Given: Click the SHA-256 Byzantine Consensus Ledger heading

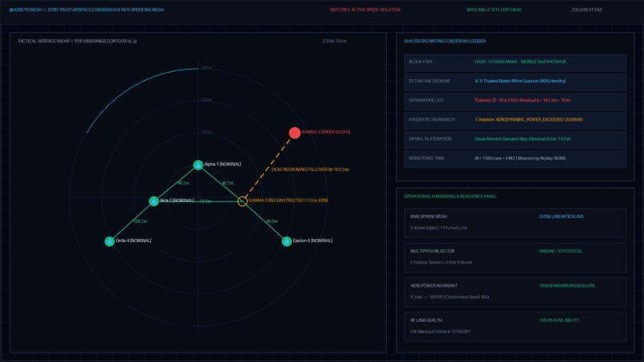Looking at the screenshot, I should (x=445, y=41).
